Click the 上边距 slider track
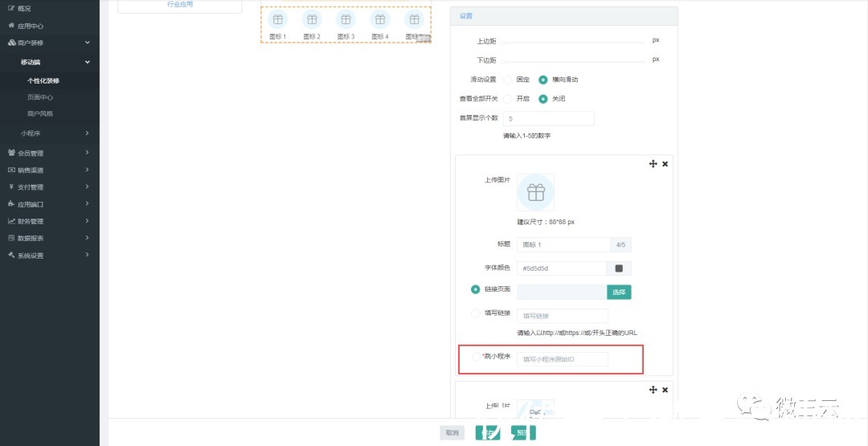The image size is (868, 446). [574, 43]
